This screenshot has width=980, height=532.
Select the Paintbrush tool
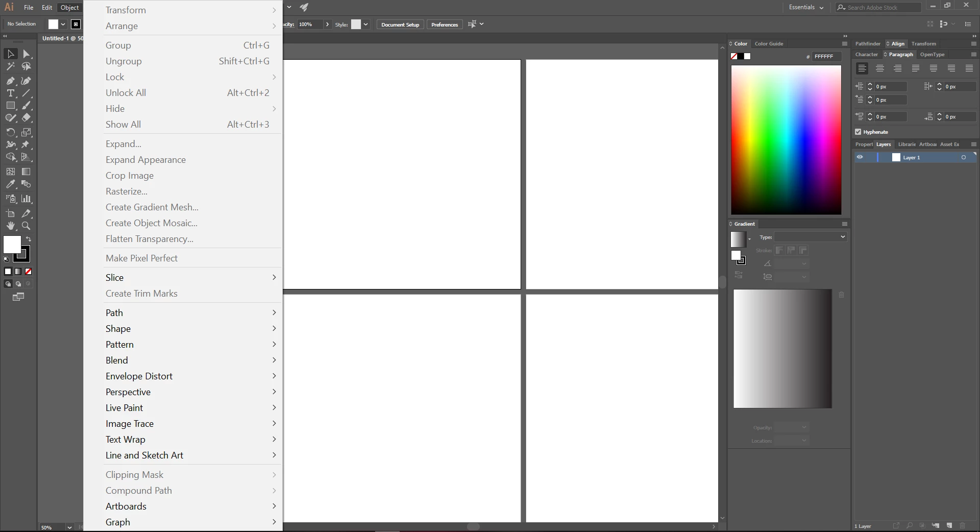click(x=27, y=105)
